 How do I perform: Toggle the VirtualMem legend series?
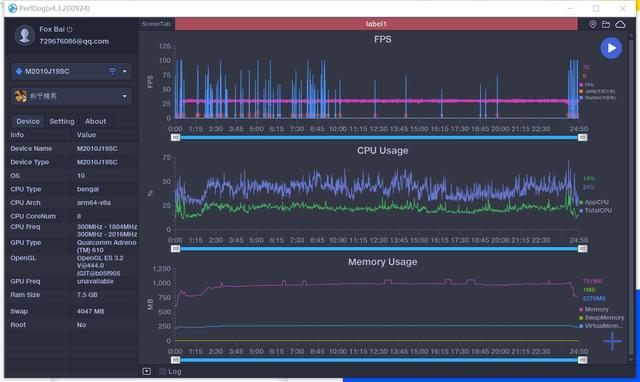click(x=601, y=326)
